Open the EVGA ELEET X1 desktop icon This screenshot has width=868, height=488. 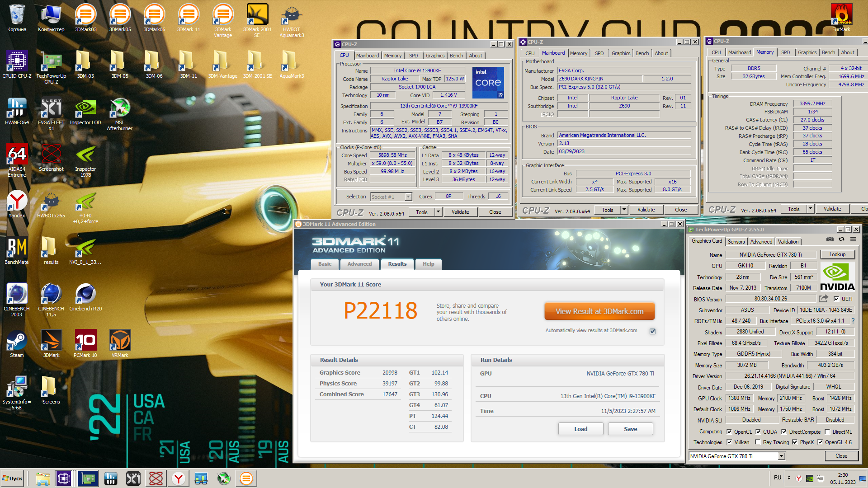click(51, 114)
